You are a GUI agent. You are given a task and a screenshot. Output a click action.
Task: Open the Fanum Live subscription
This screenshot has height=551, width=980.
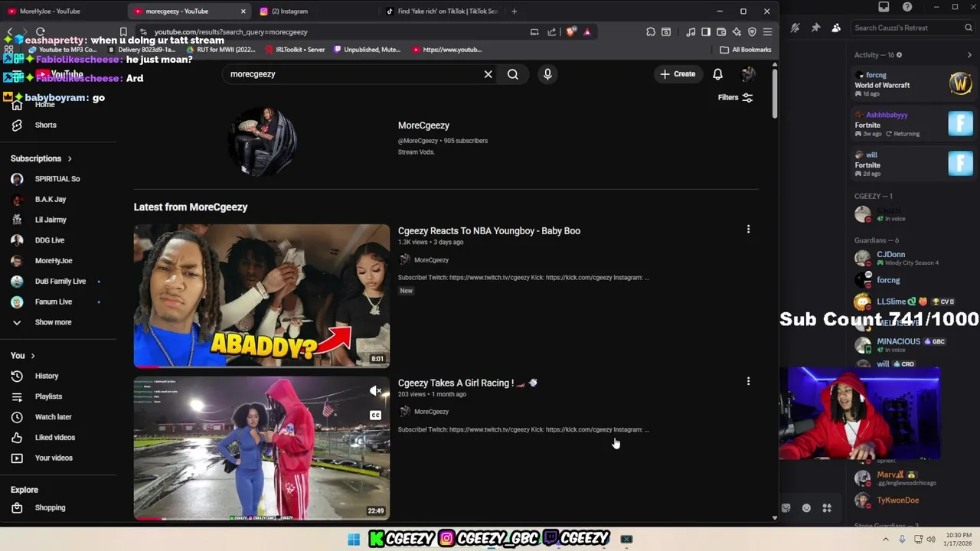[53, 302]
